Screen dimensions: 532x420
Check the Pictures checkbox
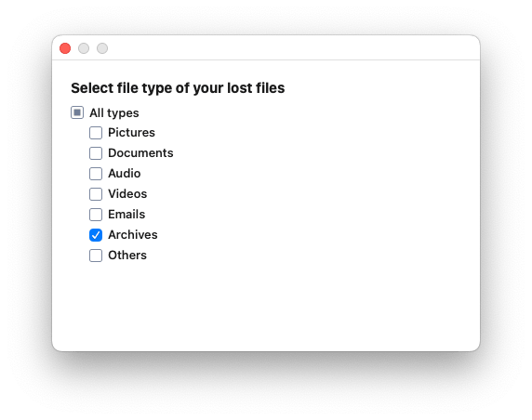96,133
